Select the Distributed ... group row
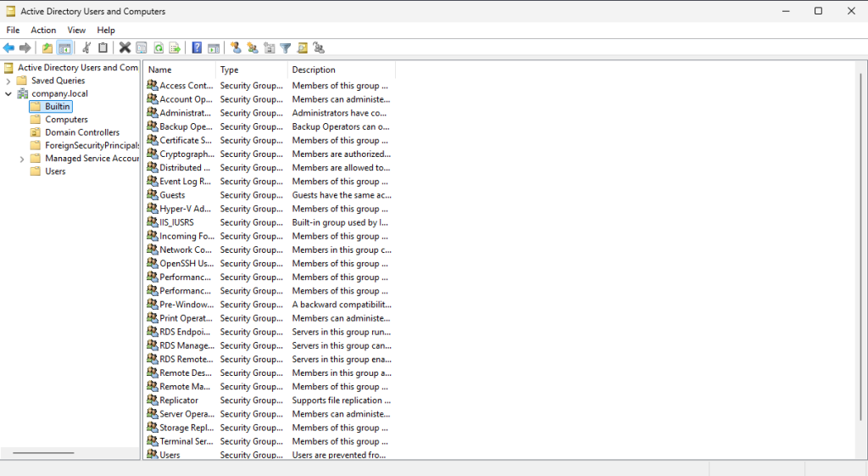 (269, 167)
